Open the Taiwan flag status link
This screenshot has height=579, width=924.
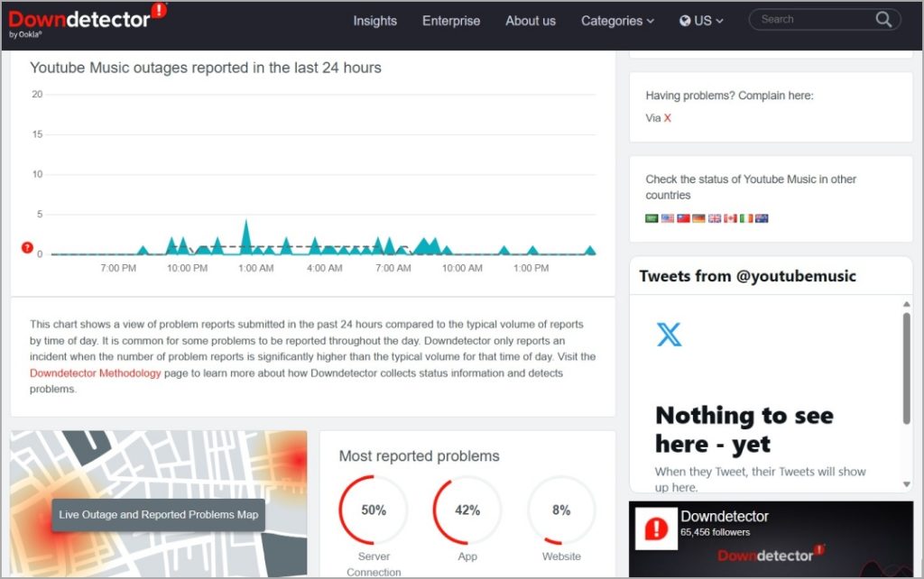[x=683, y=218]
